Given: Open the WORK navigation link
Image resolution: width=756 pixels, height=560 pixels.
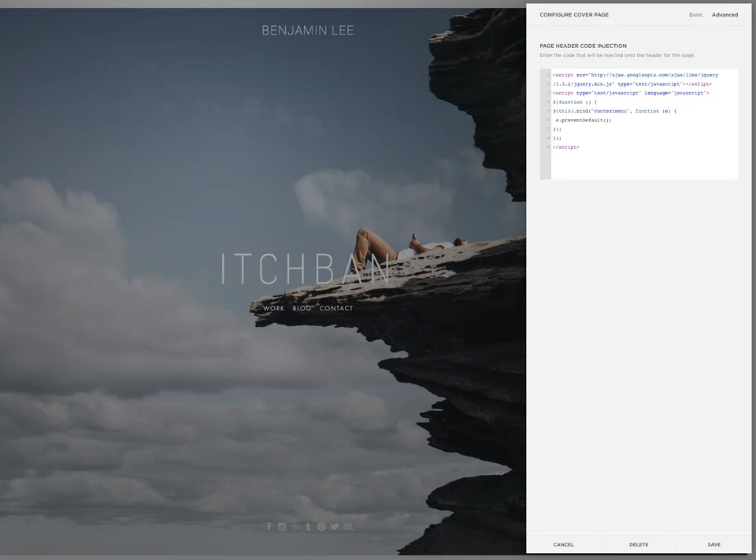Looking at the screenshot, I should pos(273,308).
